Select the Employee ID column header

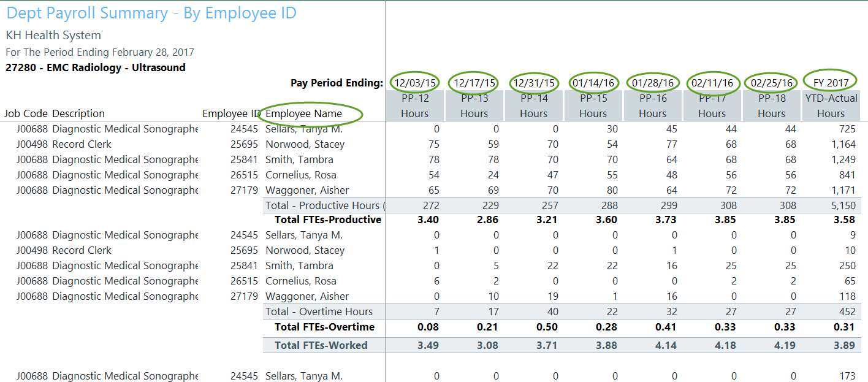tap(231, 113)
